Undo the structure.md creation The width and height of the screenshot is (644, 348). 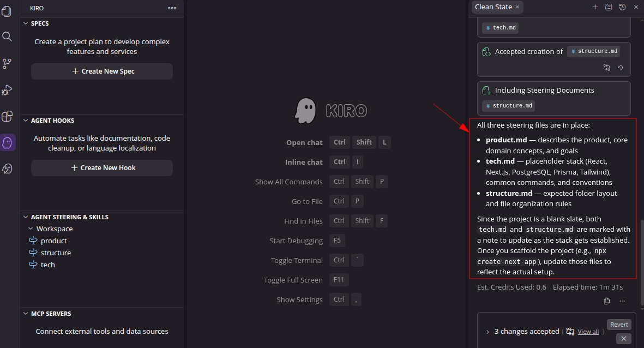click(x=620, y=68)
